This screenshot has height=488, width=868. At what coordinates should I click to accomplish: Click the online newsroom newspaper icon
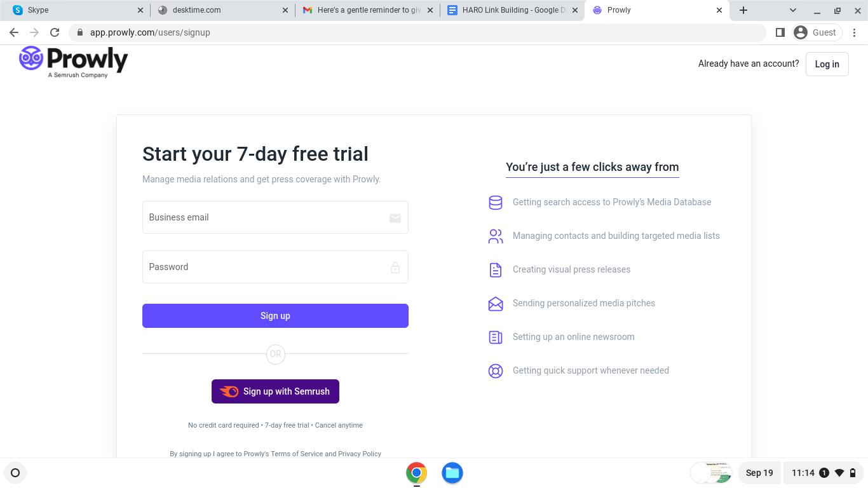click(496, 337)
